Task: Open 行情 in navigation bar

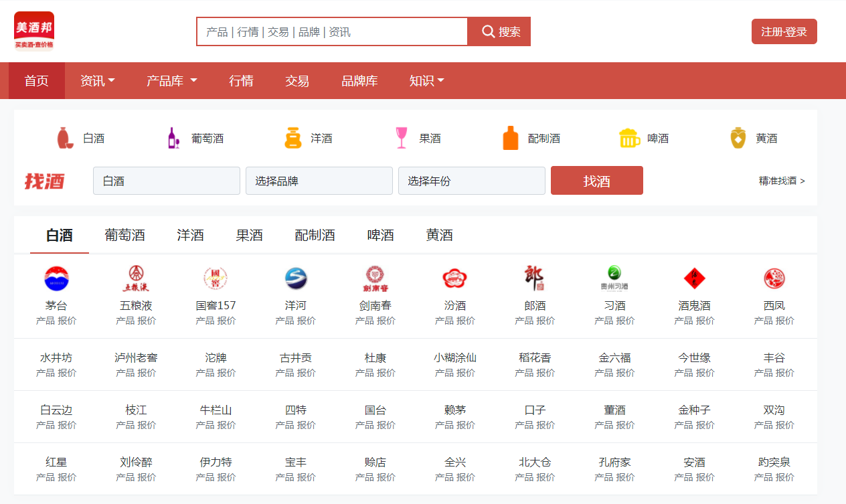Action: (x=241, y=81)
